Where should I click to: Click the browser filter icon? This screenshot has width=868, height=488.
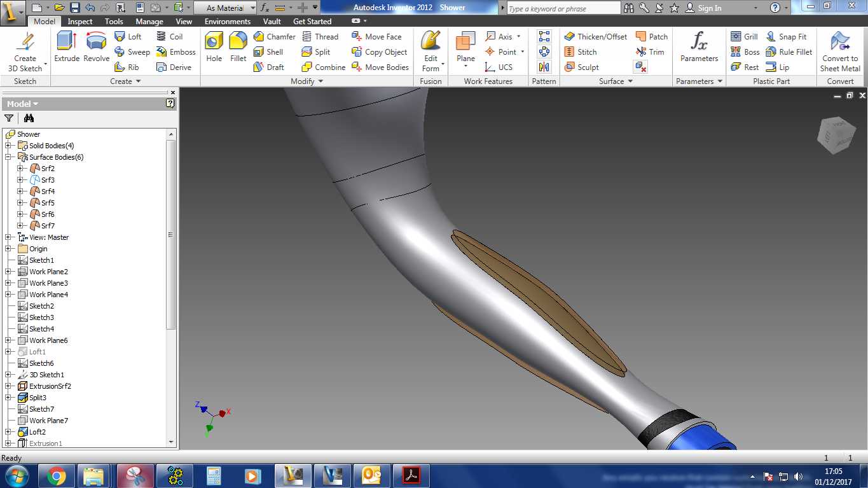(x=9, y=118)
